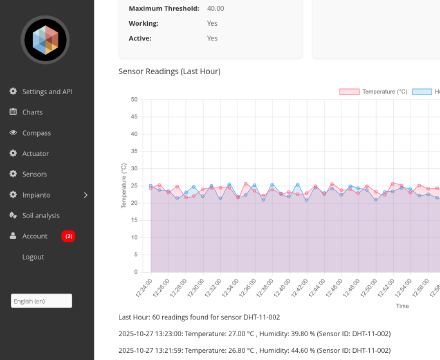
Task: Click the 13:21:59 reading line
Action: pyautogui.click(x=255, y=351)
